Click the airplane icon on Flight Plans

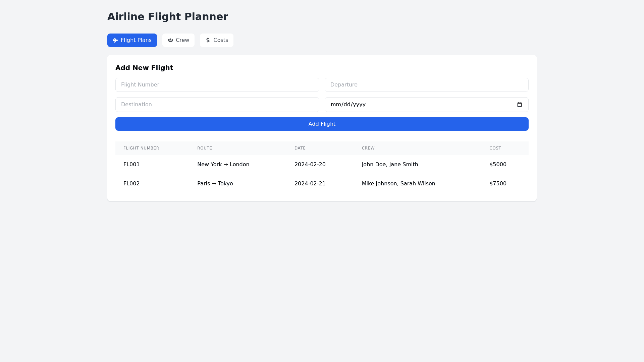pos(115,40)
